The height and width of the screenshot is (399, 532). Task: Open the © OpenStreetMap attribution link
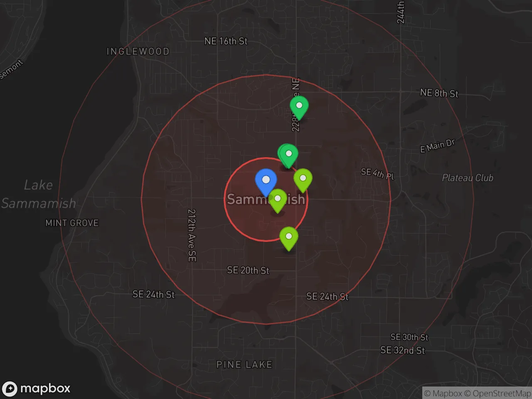pyautogui.click(x=498, y=393)
